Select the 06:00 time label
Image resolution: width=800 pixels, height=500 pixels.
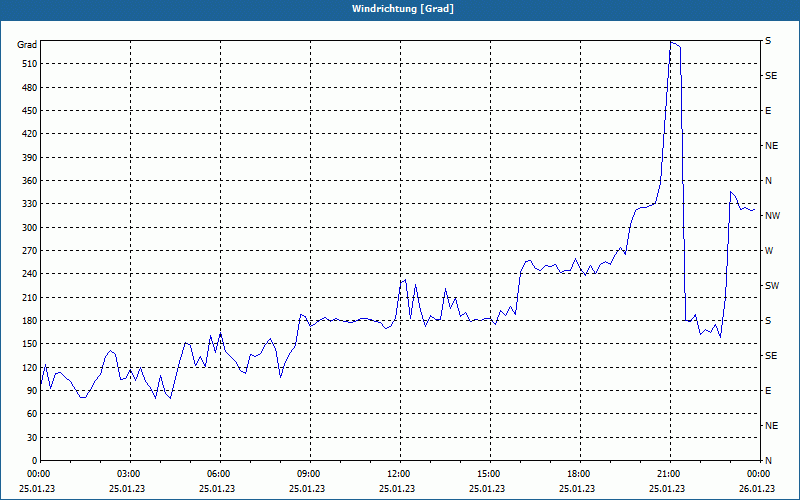pyautogui.click(x=218, y=474)
